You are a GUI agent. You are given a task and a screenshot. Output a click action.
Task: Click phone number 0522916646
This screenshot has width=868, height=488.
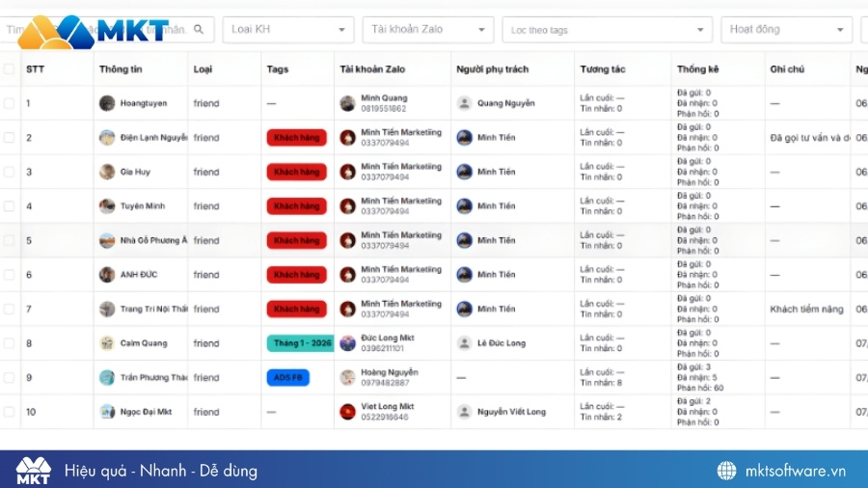pyautogui.click(x=385, y=418)
